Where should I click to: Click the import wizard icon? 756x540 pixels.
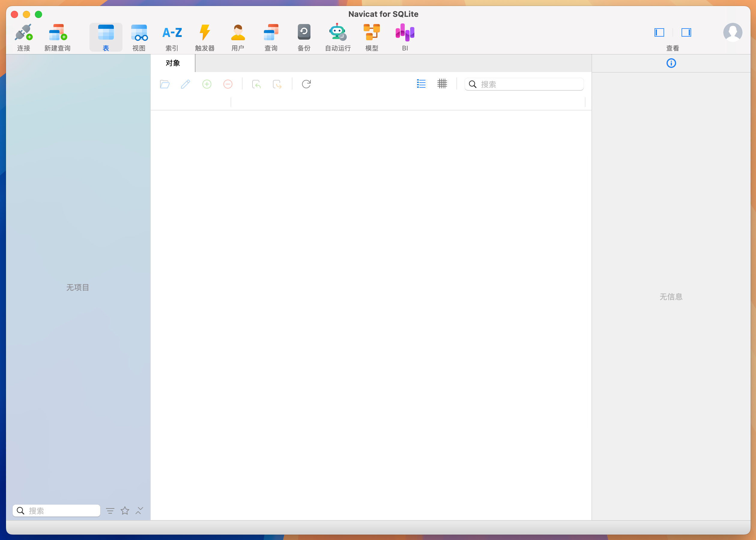(256, 84)
